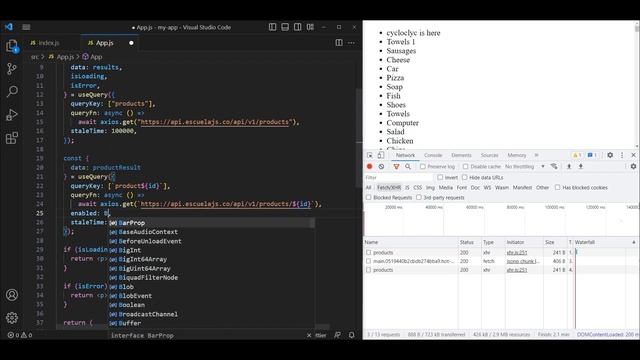Open the editor More Actions menu
640x360 pixels.
point(351,42)
